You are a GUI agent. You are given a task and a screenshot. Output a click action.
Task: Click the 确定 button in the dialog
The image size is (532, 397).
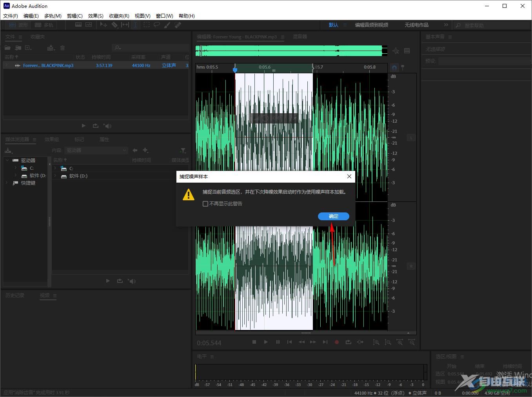[333, 216]
